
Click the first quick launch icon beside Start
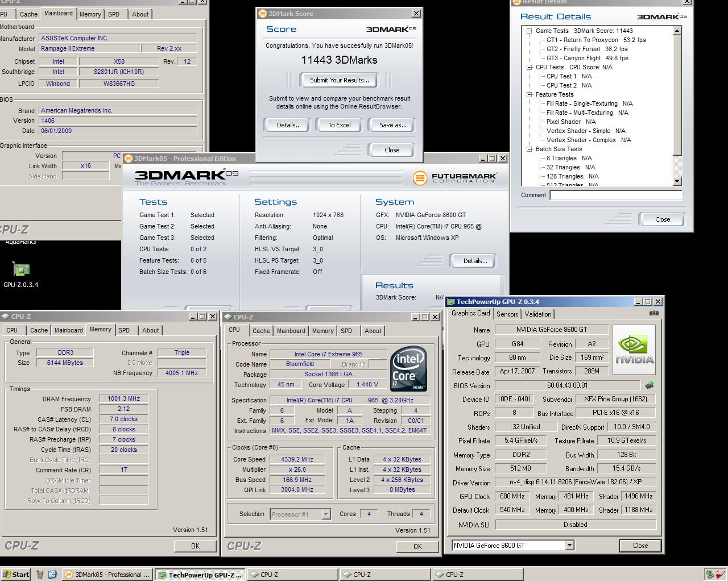click(x=40, y=575)
